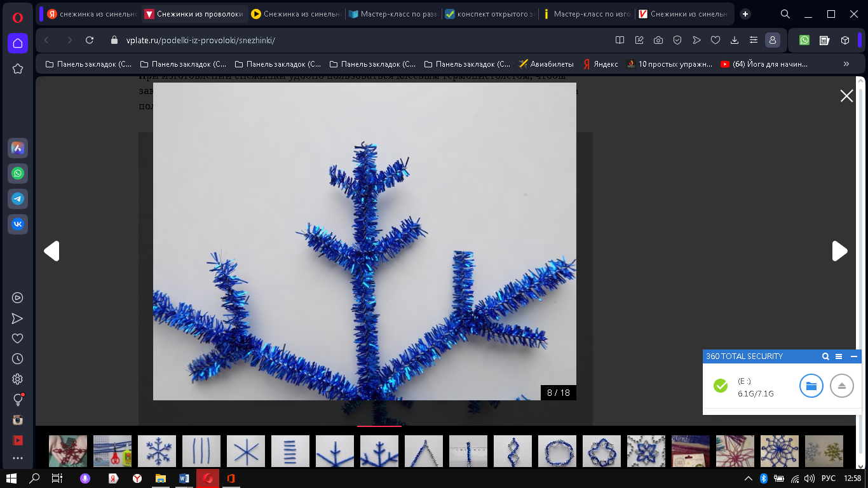Open Bookmarks star in Opera sidebar
Image resolution: width=868 pixels, height=488 pixels.
(18, 68)
